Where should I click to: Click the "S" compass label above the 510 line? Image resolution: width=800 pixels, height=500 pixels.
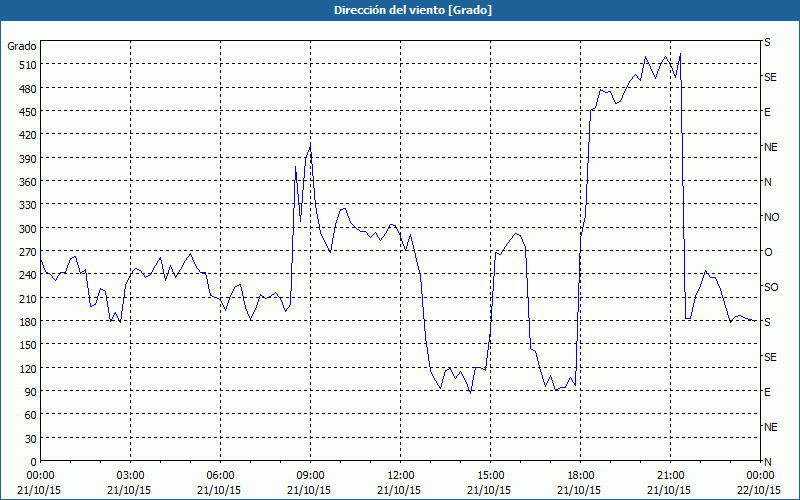point(767,42)
